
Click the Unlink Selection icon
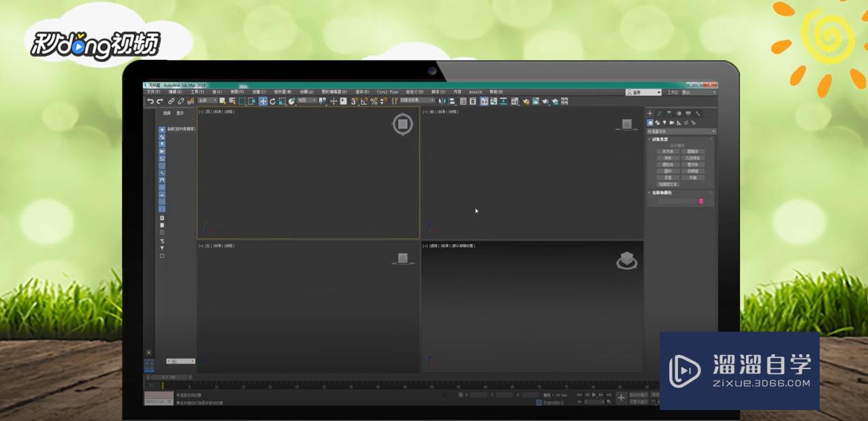(180, 101)
